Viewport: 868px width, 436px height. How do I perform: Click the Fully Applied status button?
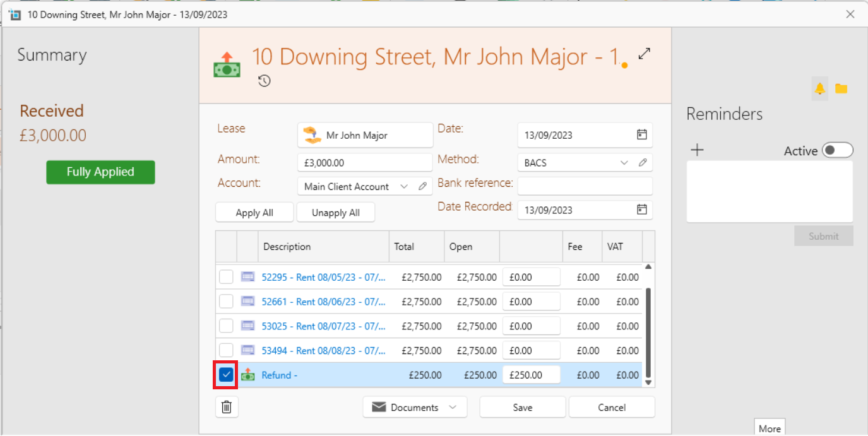tap(100, 172)
